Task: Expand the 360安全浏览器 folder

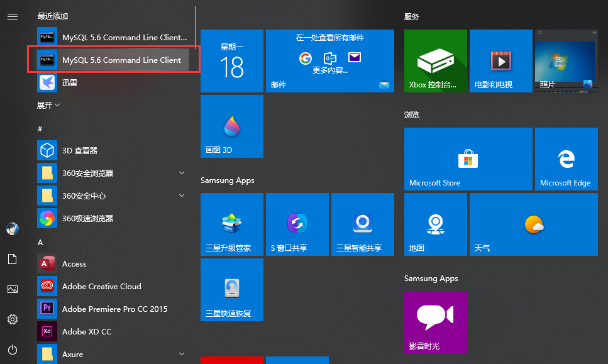Action: coord(113,173)
